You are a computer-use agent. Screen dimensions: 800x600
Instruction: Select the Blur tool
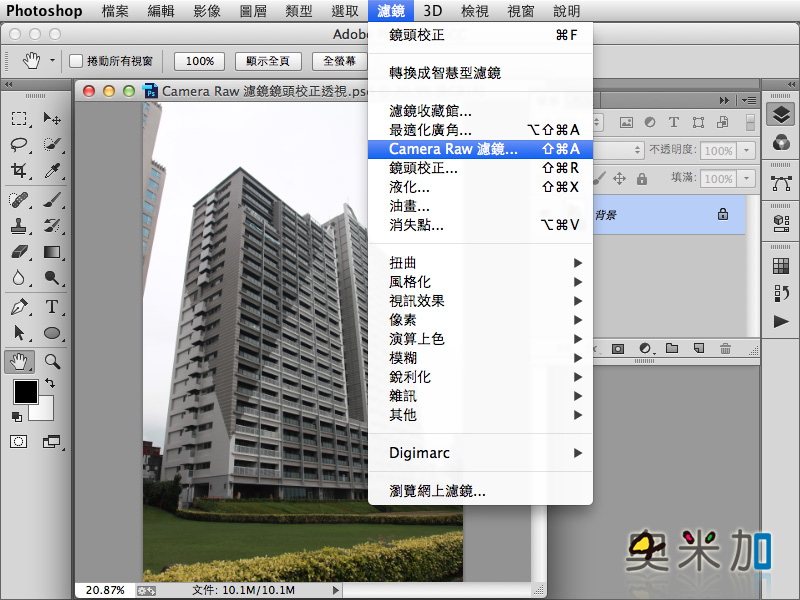pyautogui.click(x=19, y=278)
